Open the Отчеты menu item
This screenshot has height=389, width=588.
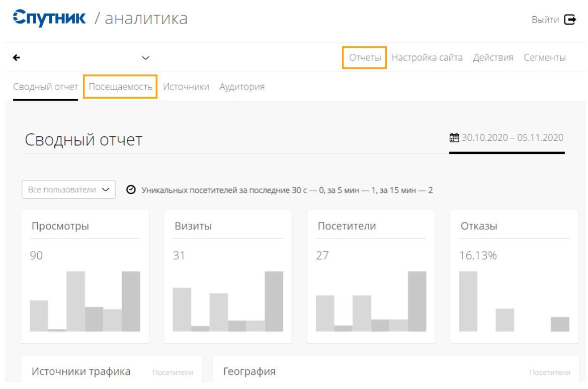(365, 58)
